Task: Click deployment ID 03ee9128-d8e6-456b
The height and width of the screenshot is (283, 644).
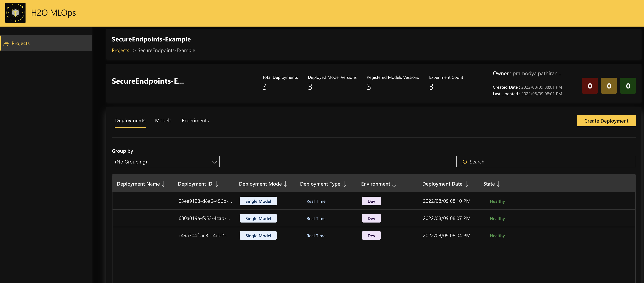Action: pyautogui.click(x=205, y=201)
